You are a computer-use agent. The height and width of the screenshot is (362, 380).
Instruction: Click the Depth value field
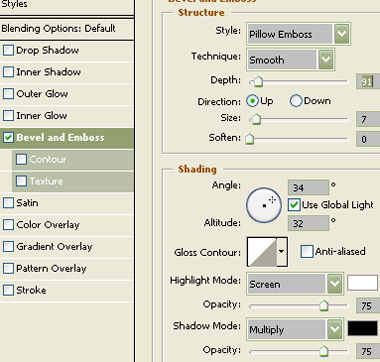pyautogui.click(x=368, y=81)
